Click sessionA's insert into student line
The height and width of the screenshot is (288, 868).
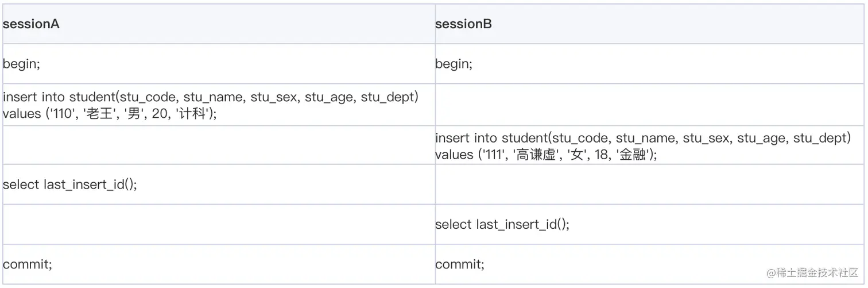(x=210, y=98)
